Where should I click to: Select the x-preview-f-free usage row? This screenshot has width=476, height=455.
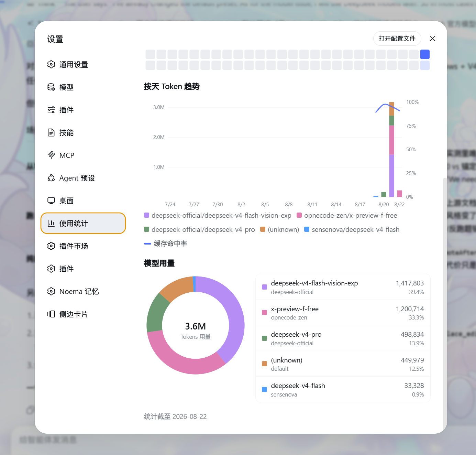coord(343,313)
